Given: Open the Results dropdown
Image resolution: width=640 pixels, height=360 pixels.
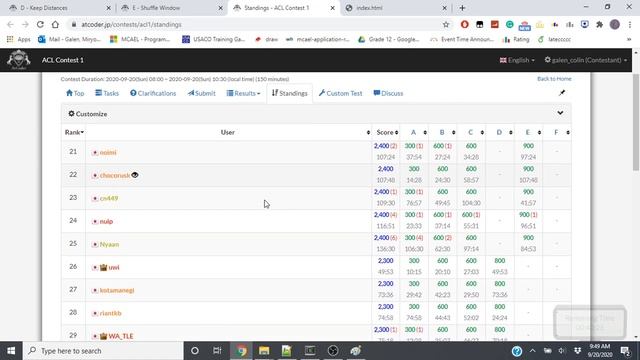Looking at the screenshot, I should point(243,93).
